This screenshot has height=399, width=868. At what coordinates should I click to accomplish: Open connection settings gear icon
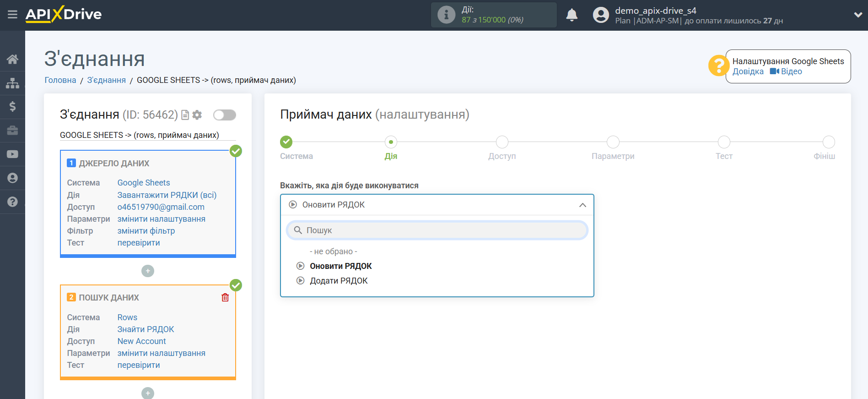[197, 115]
